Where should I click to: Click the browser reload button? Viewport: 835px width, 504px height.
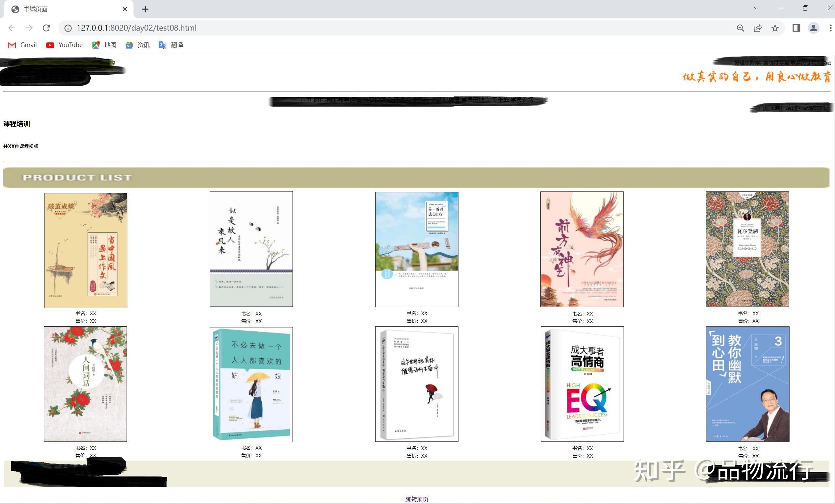46,28
